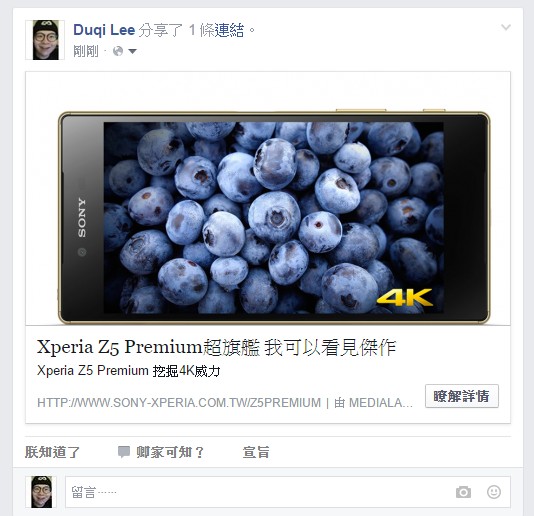Click the sony-xperia.com.tw URL text
The height and width of the screenshot is (516, 534).
click(x=179, y=403)
